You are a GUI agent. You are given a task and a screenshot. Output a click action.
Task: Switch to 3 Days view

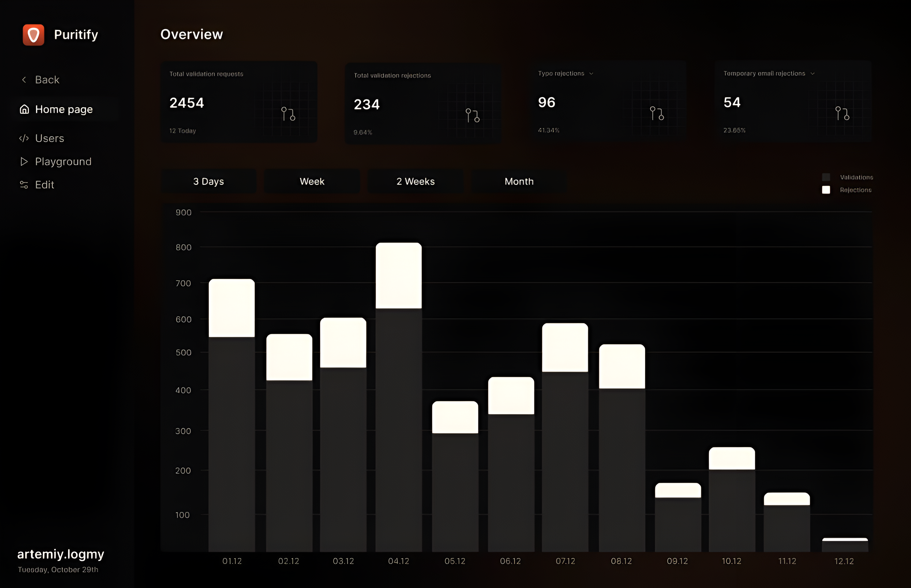coord(209,181)
